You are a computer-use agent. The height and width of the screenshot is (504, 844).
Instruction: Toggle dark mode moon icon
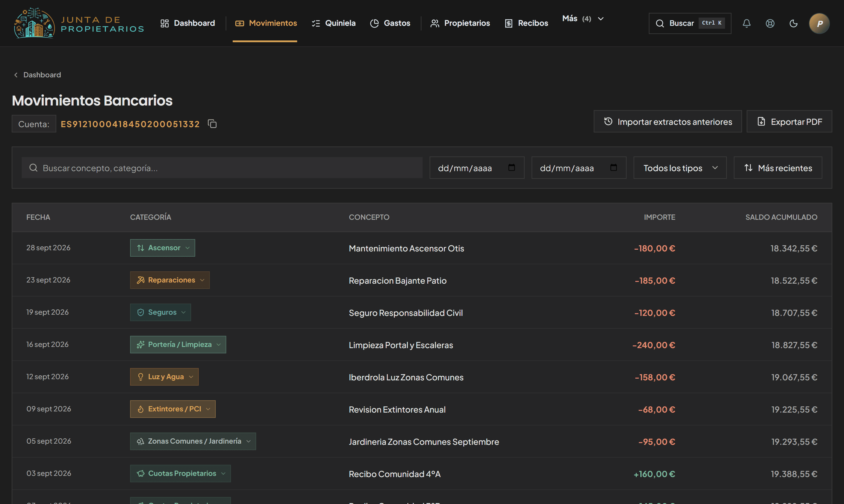pos(793,23)
